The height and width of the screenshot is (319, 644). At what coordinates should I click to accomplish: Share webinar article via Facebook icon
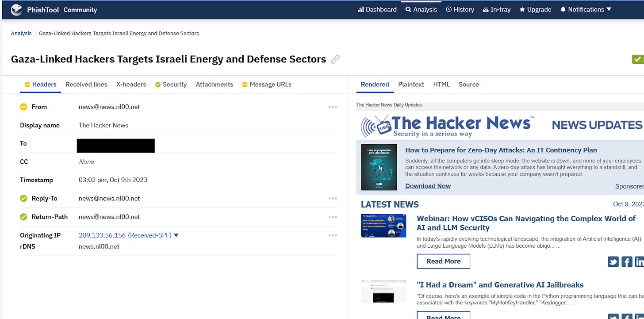pyautogui.click(x=627, y=262)
